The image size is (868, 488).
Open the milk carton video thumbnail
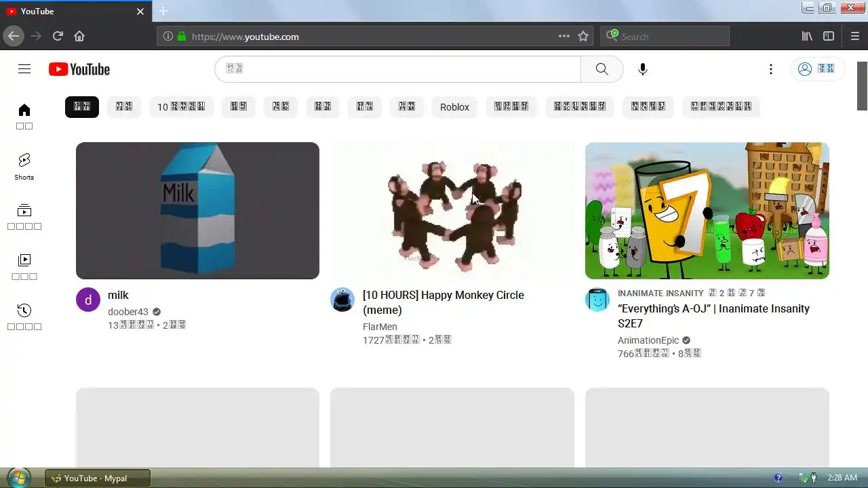click(197, 211)
